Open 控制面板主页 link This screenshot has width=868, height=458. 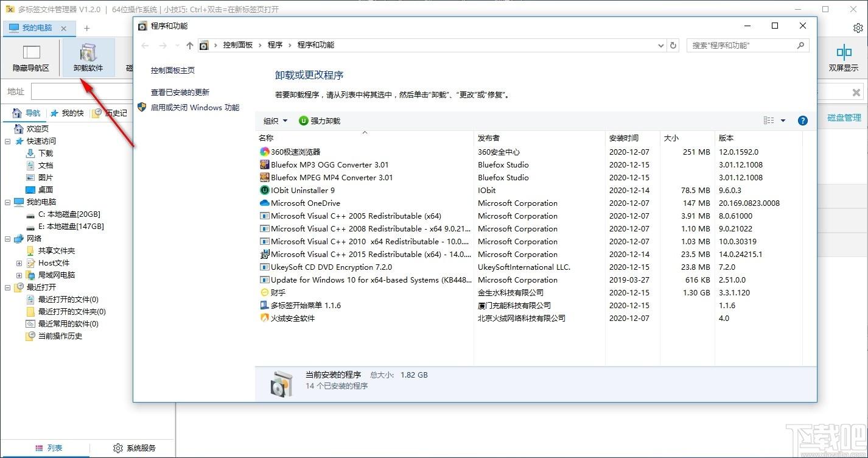(173, 71)
